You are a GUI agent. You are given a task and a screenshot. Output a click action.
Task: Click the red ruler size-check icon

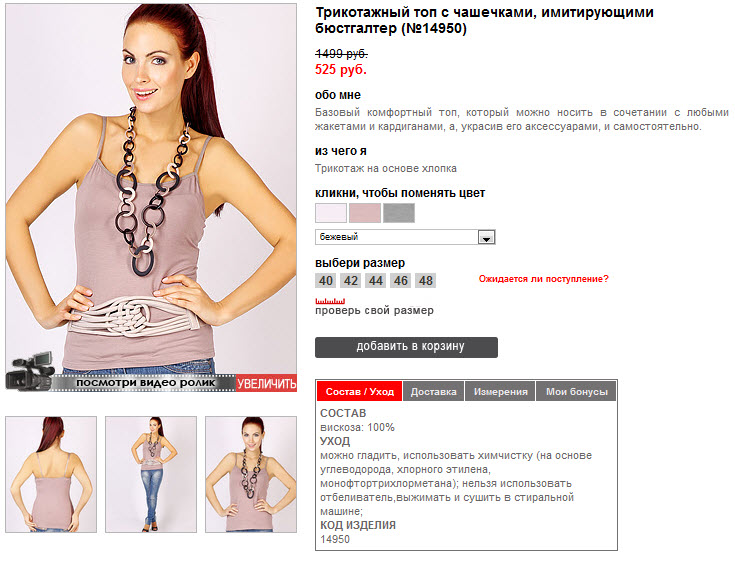tap(330, 301)
